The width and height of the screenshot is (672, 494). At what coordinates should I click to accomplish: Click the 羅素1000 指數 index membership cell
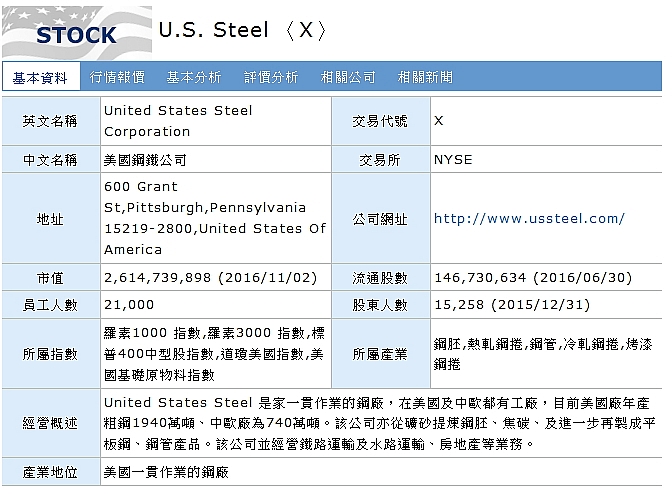(x=216, y=354)
